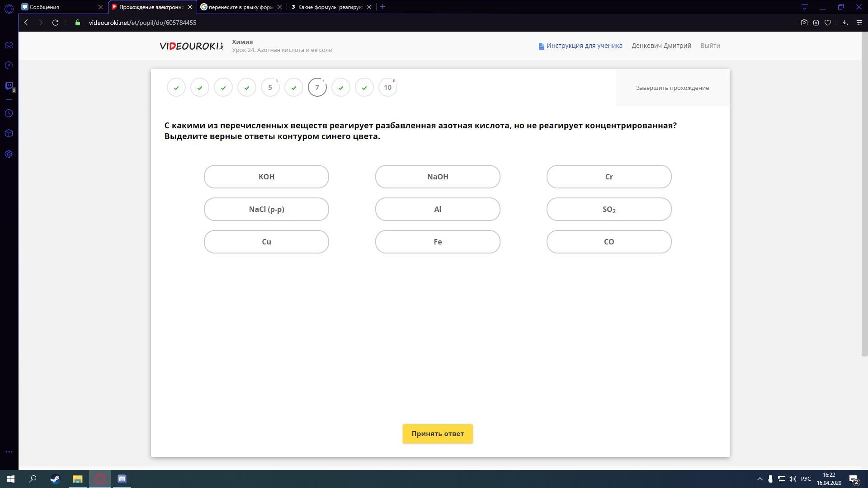Click the three-dots sidebar setup icon

point(9,452)
